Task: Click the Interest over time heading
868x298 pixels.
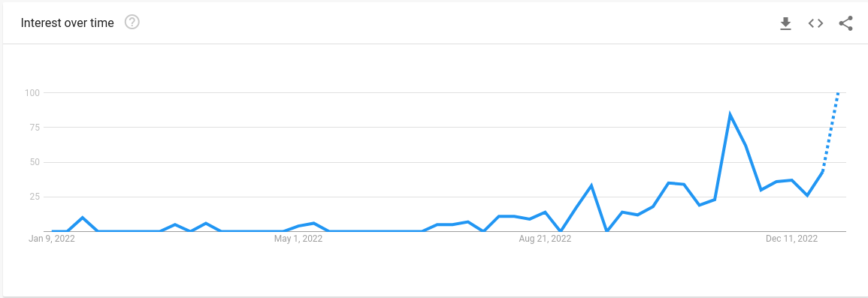Action: [x=68, y=23]
